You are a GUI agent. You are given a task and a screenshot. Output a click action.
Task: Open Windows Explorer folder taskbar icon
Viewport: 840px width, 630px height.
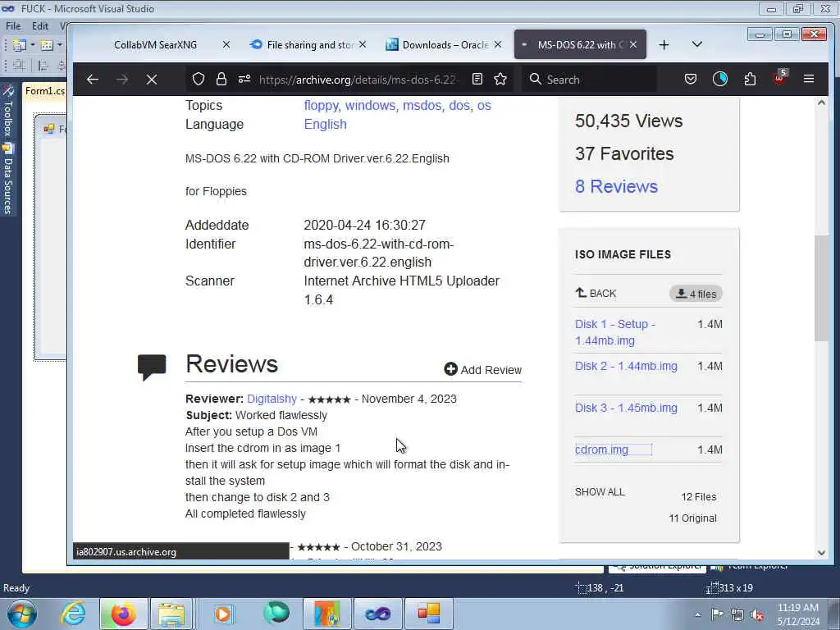point(171,614)
